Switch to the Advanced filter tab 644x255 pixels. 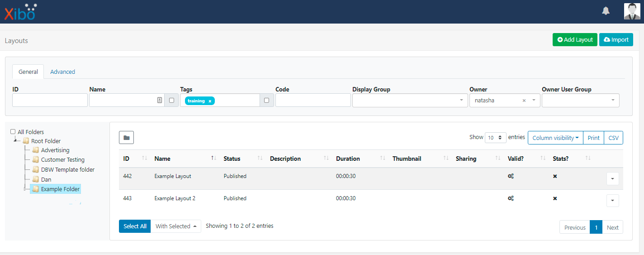pyautogui.click(x=62, y=72)
